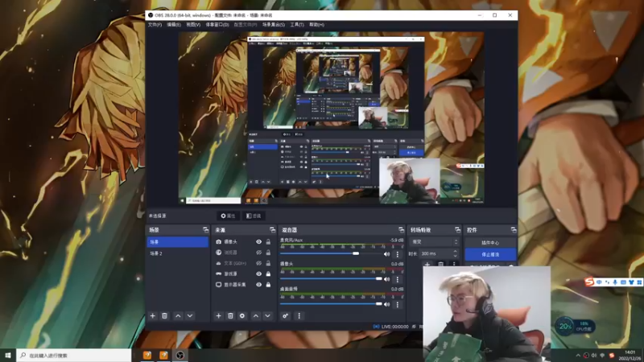
Task: Open the 帮助(H) menu
Action: pyautogui.click(x=316, y=25)
